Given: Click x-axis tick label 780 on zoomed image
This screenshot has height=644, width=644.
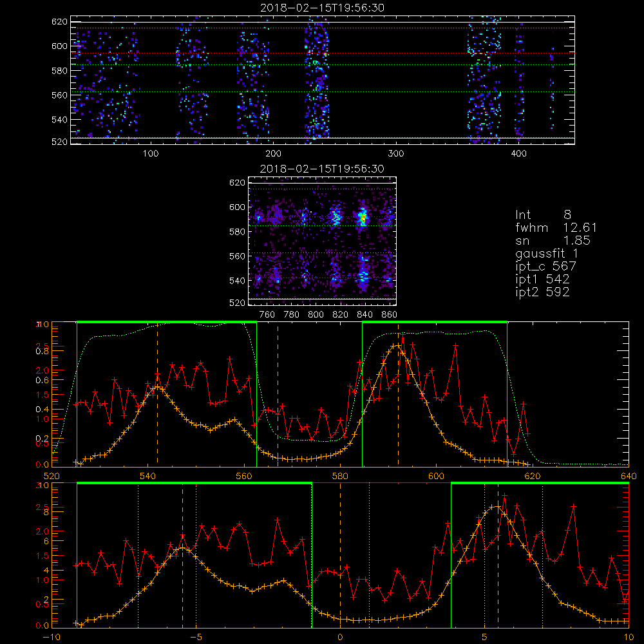Looking at the screenshot, I should (x=292, y=315).
